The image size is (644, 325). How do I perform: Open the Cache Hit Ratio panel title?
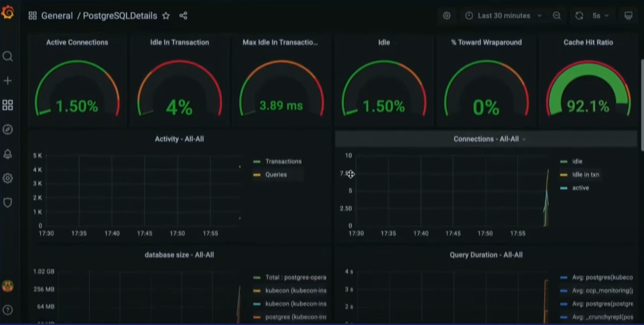click(x=588, y=42)
